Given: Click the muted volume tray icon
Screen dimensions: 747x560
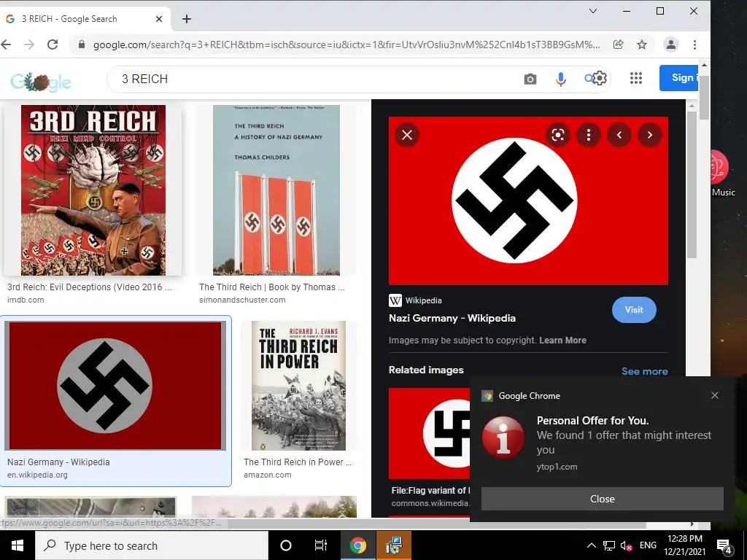Looking at the screenshot, I should pyautogui.click(x=626, y=545).
